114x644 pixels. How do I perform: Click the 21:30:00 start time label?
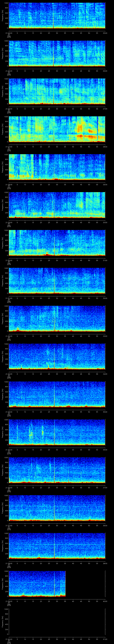tap(9, 260)
